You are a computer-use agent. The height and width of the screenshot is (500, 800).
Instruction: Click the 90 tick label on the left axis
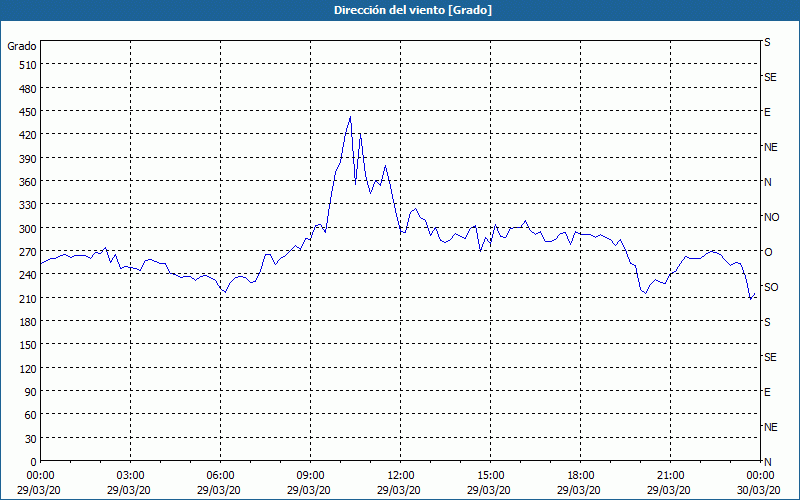31,392
